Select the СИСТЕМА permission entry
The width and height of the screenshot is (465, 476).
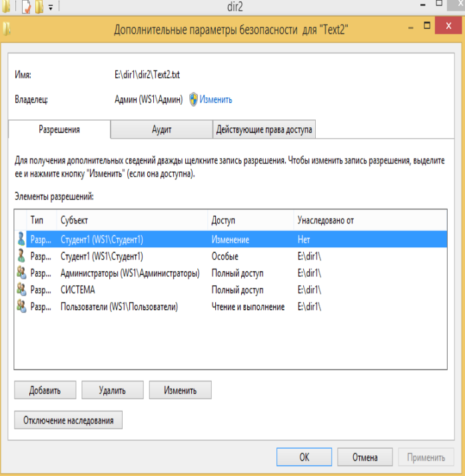point(231,289)
